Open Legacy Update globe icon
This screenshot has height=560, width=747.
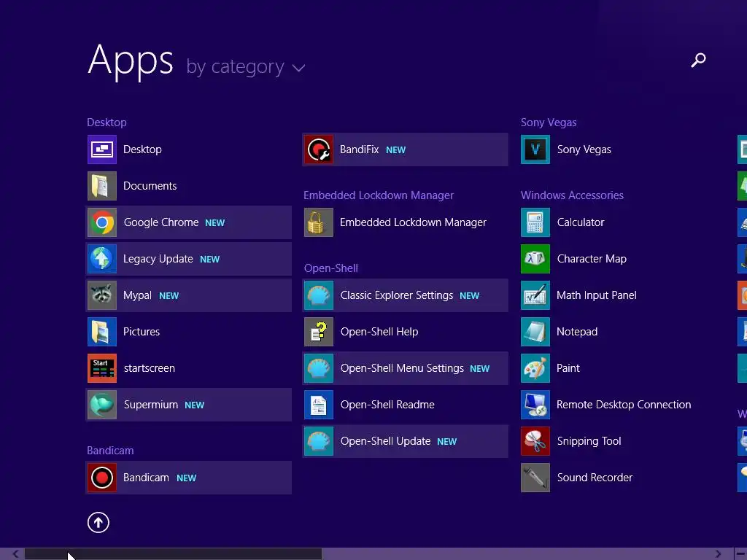click(x=102, y=259)
